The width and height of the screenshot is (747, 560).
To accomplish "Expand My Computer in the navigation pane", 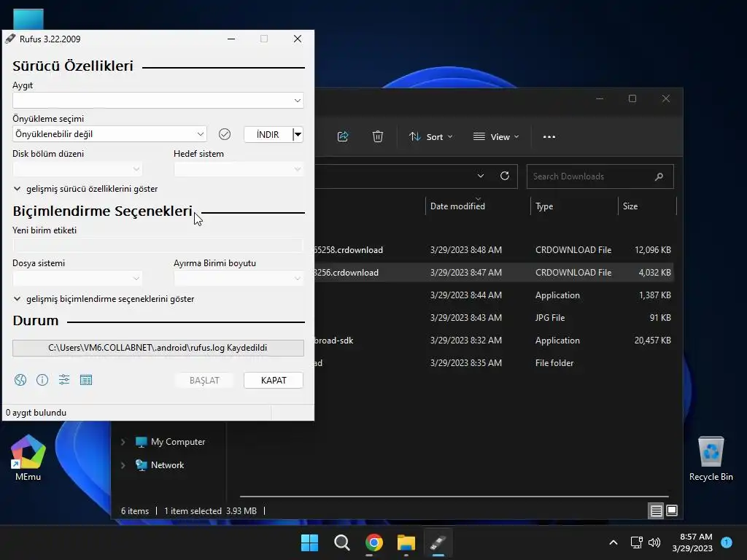I will point(123,442).
